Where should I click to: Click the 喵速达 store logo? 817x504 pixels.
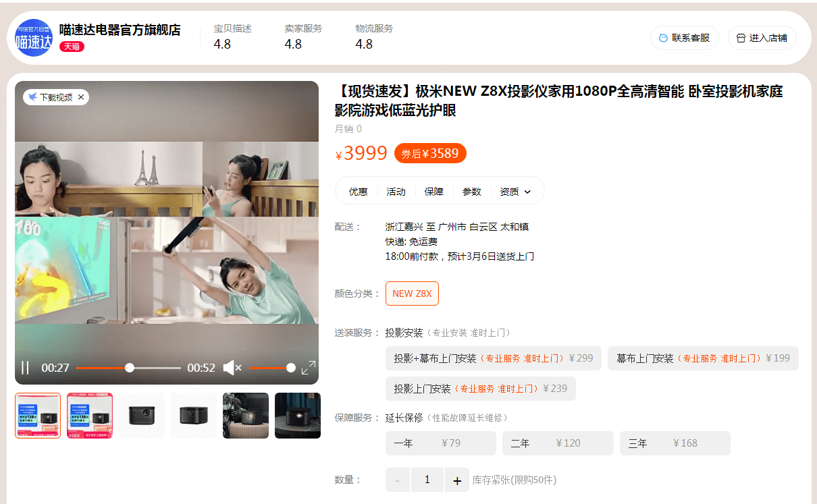[34, 38]
